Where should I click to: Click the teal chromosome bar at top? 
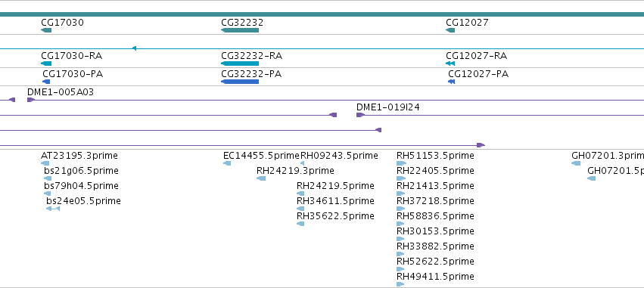(322, 14)
